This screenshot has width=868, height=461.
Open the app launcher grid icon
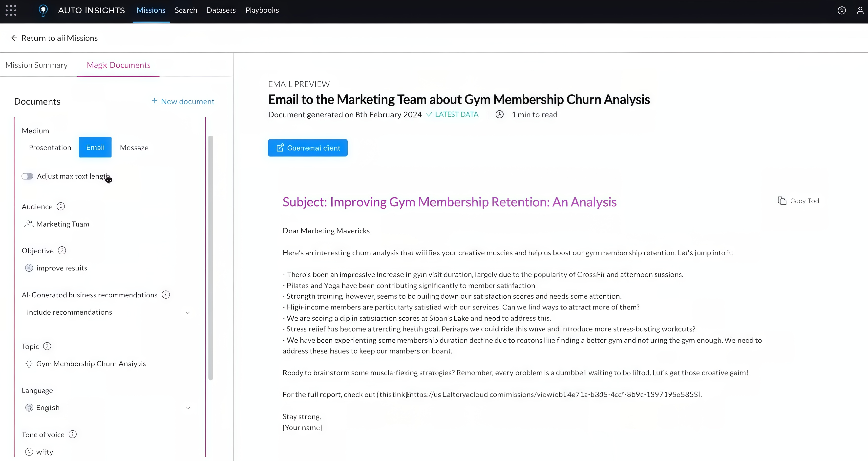(11, 10)
